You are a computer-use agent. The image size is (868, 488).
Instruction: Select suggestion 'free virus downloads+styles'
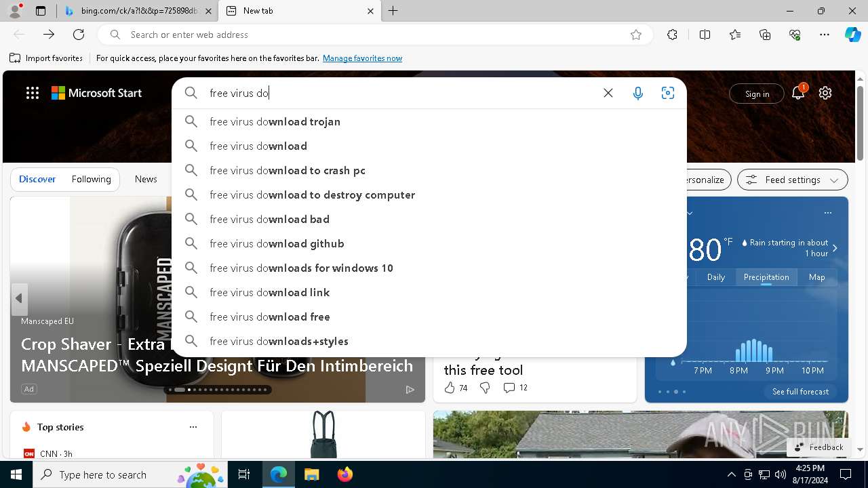point(429,341)
